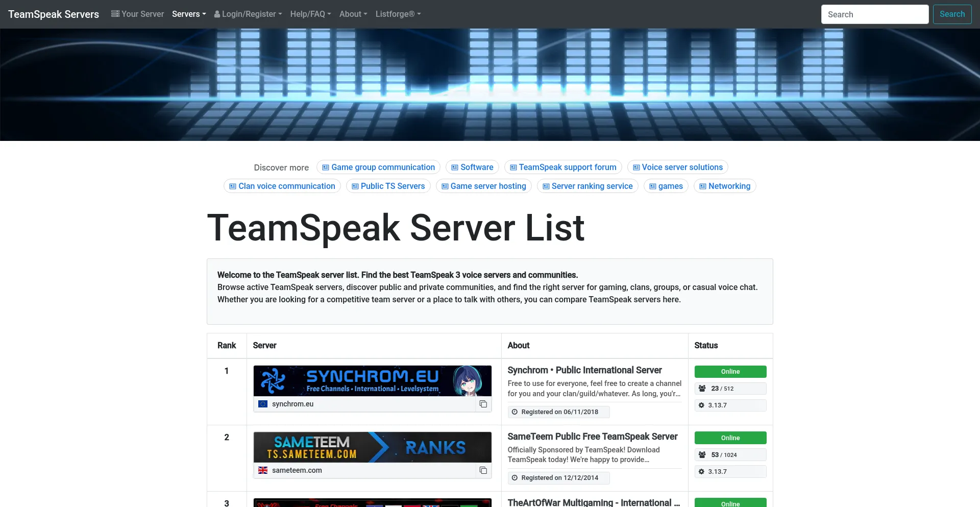Viewport: 980px width, 507px height.
Task: Click the Rank column header
Action: 227,346
